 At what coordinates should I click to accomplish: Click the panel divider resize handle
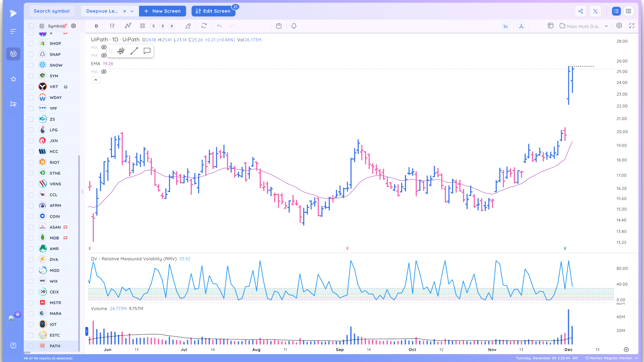[83, 192]
